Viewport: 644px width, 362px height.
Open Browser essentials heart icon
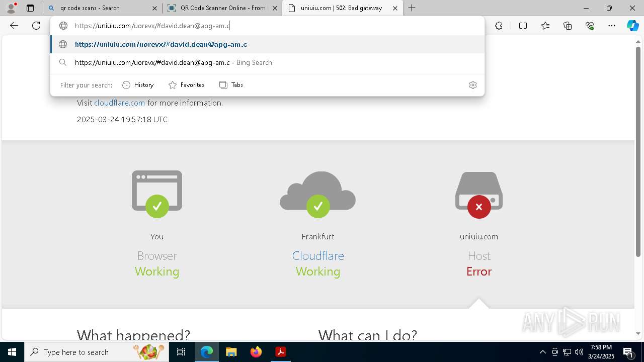[590, 26]
